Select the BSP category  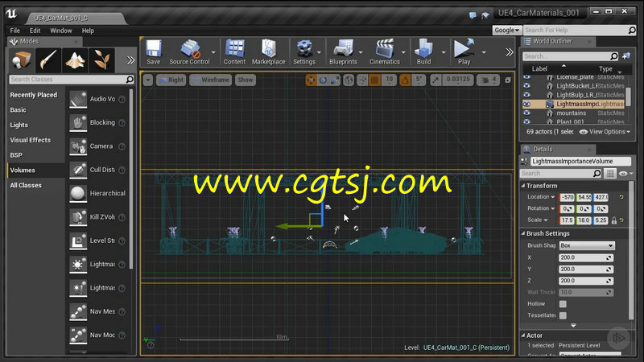16,155
